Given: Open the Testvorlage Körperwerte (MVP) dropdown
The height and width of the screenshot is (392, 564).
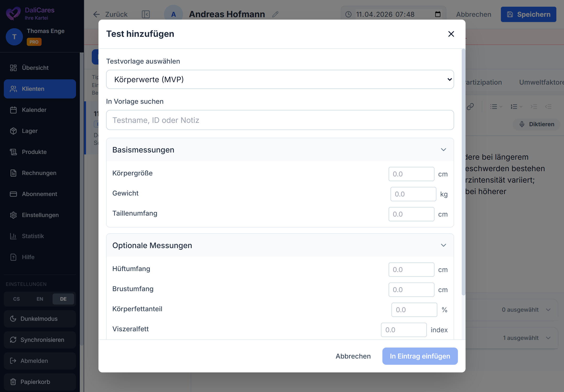Looking at the screenshot, I should pyautogui.click(x=280, y=80).
